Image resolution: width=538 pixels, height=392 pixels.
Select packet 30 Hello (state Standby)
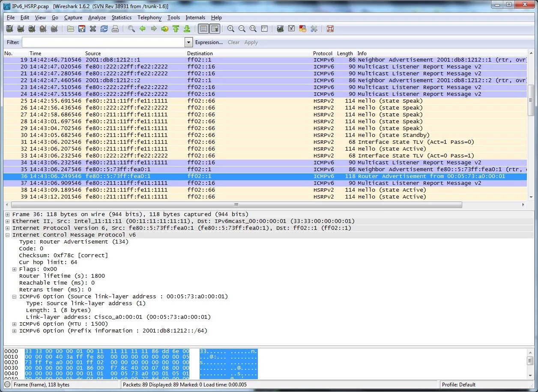pos(266,135)
